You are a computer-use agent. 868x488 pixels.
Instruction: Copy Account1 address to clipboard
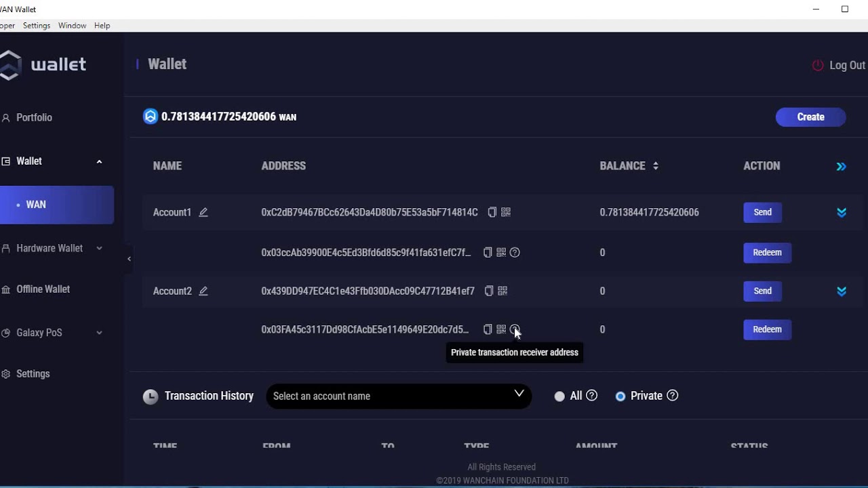pyautogui.click(x=492, y=212)
